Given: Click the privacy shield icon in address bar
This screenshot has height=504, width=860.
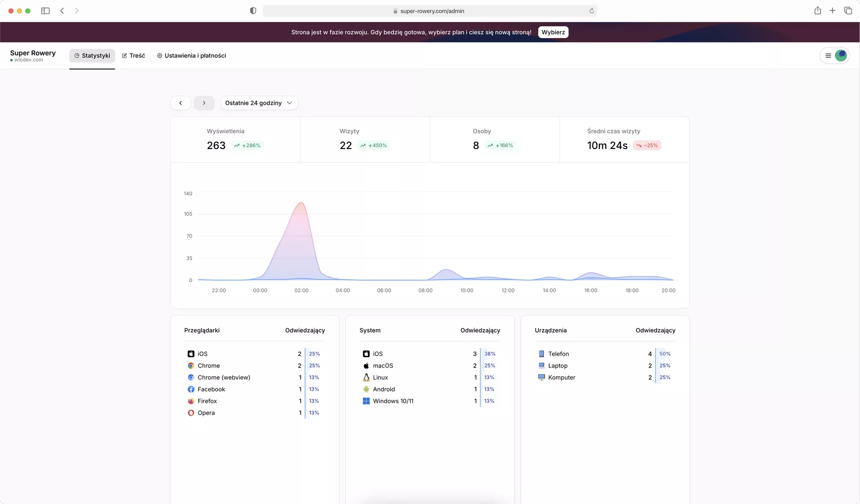Looking at the screenshot, I should pos(253,11).
